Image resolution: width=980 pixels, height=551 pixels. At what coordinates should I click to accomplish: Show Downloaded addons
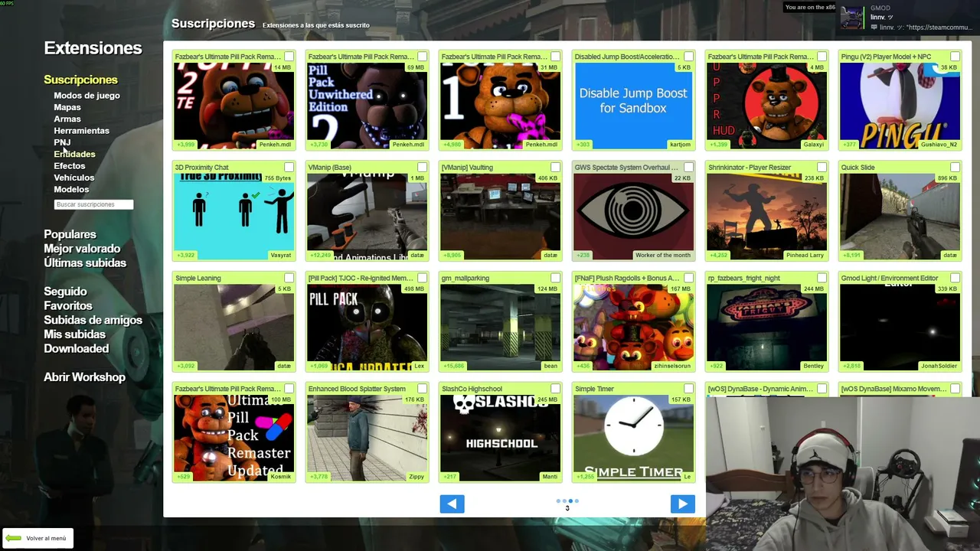click(x=76, y=348)
